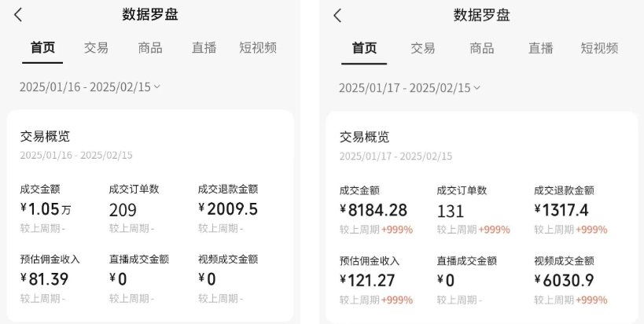Image resolution: width=644 pixels, height=324 pixels.
Task: Open the 商品 tab in the left panel
Action: (x=149, y=48)
